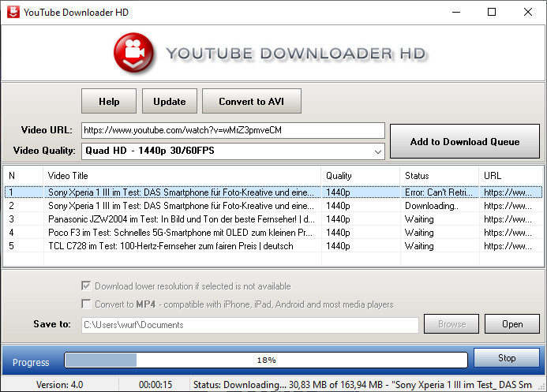Image resolution: width=547 pixels, height=392 pixels.
Task: Enable Convert to MP4 checkbox
Action: [86, 304]
